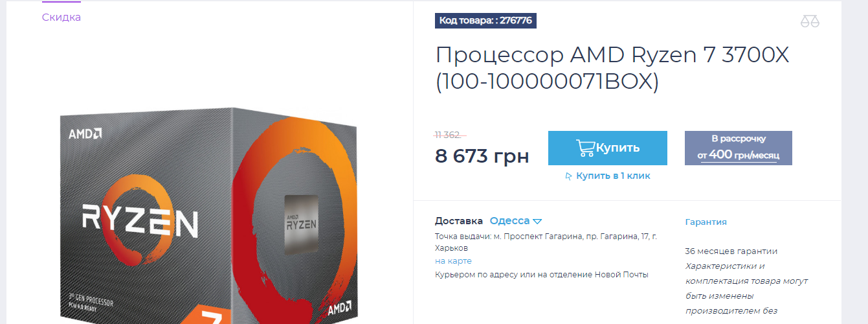The image size is (868, 324).
Task: Click the Код товара 276776 badge
Action: [x=485, y=21]
